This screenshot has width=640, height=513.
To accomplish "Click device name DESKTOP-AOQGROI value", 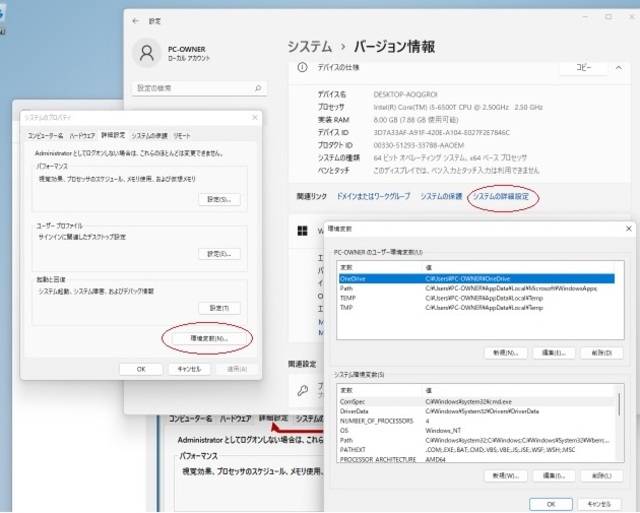I will click(405, 94).
